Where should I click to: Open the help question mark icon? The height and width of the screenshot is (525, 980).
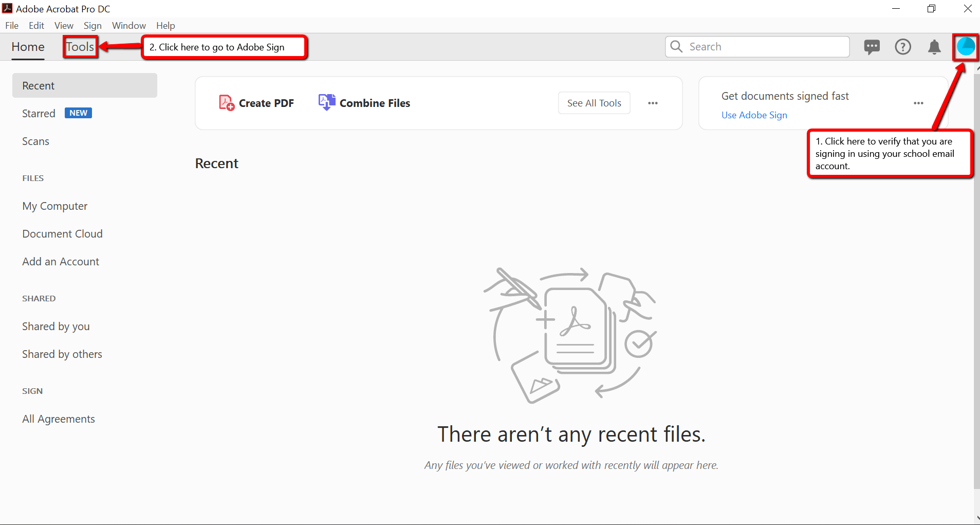click(903, 47)
